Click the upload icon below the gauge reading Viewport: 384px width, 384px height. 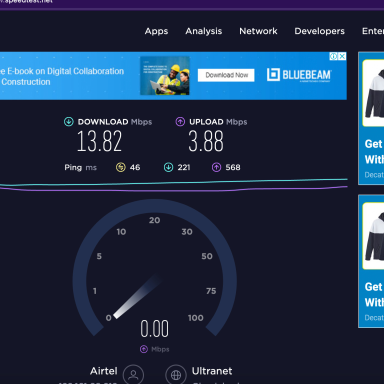(144, 349)
